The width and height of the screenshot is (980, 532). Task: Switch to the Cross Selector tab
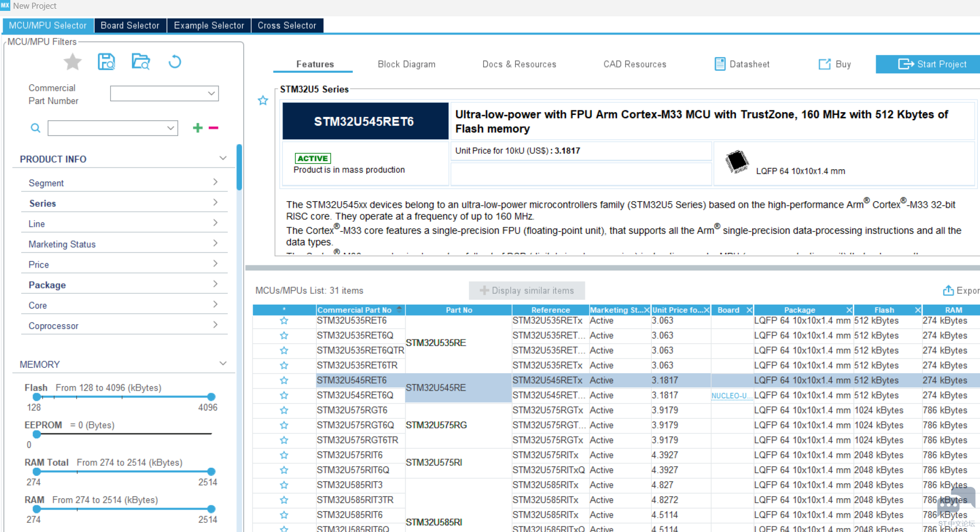287,26
